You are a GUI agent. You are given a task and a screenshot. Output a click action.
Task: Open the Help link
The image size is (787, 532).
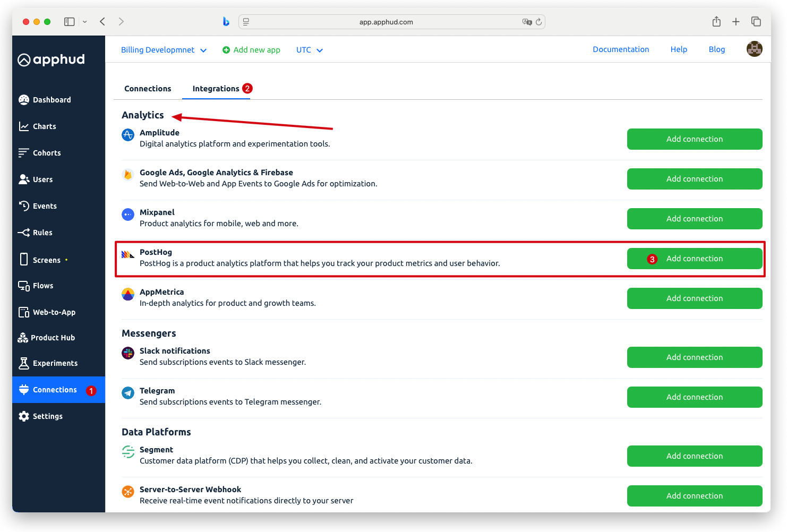[679, 49]
